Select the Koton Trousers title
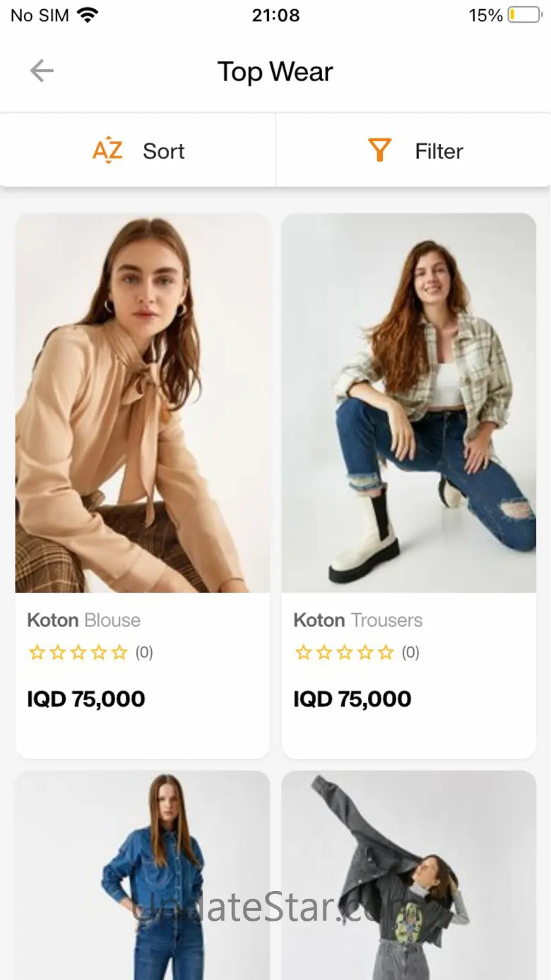Image resolution: width=551 pixels, height=980 pixels. (x=358, y=620)
